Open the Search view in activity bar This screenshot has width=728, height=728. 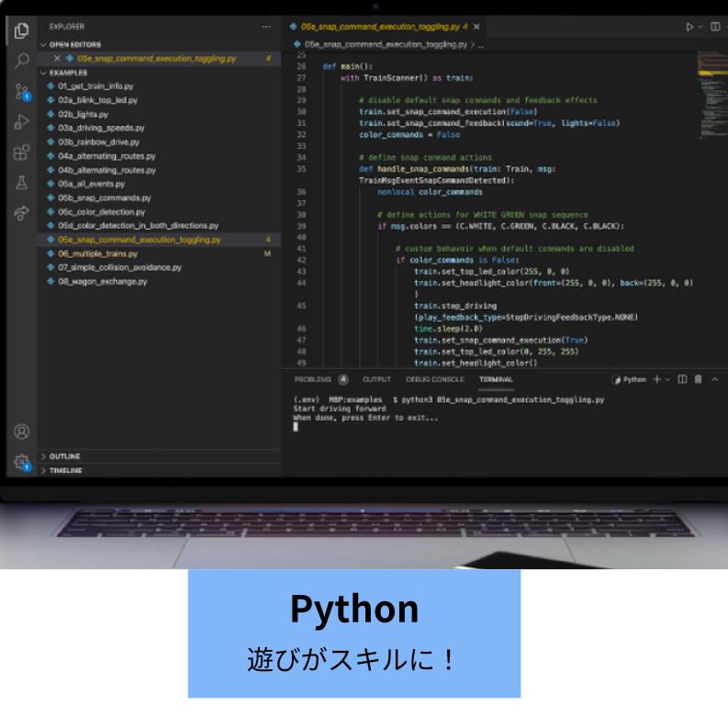(21, 61)
